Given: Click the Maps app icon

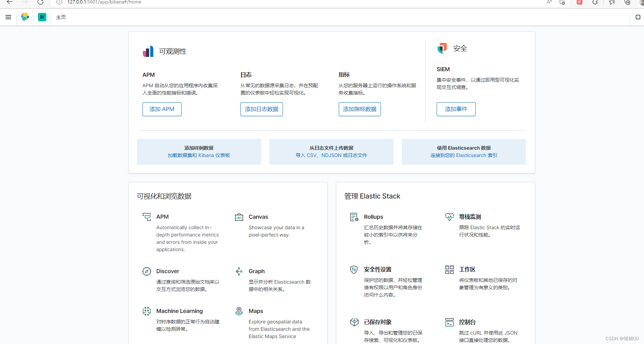Looking at the screenshot, I should tap(239, 311).
